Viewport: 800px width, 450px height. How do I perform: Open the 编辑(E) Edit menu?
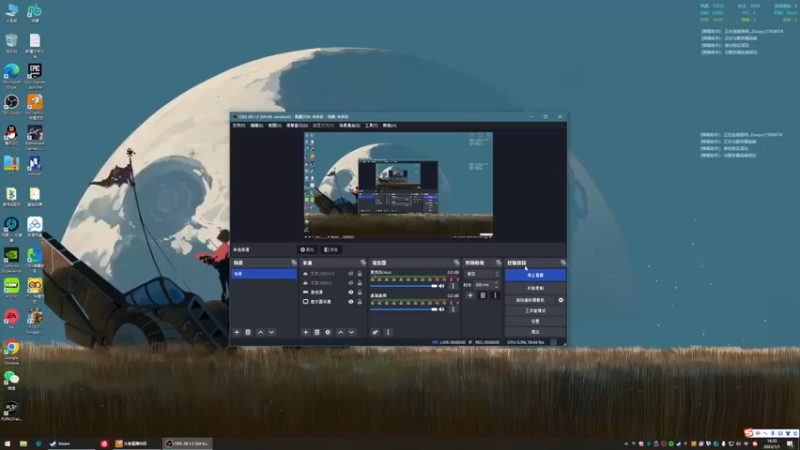click(257, 126)
